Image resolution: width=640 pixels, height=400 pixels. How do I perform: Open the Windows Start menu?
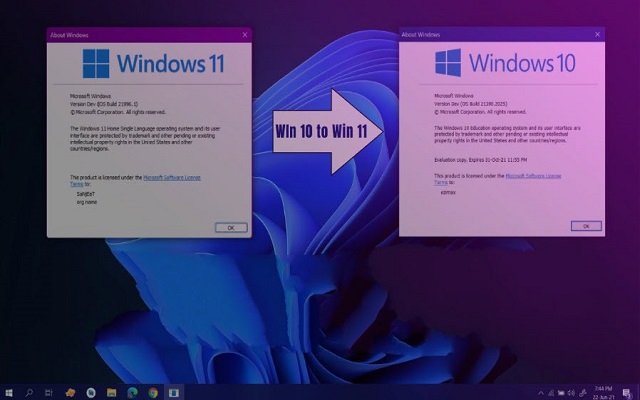pyautogui.click(x=9, y=393)
